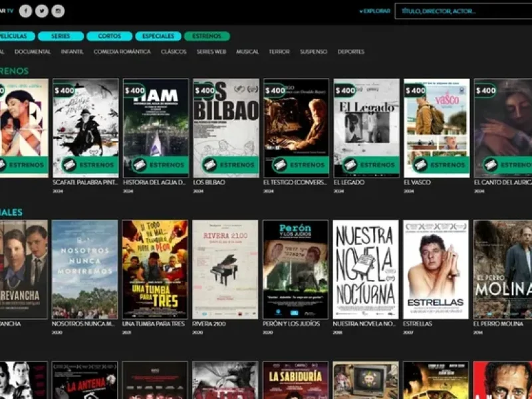
Task: Click the ticket icon on Historia del Agua poster
Action: [140, 165]
